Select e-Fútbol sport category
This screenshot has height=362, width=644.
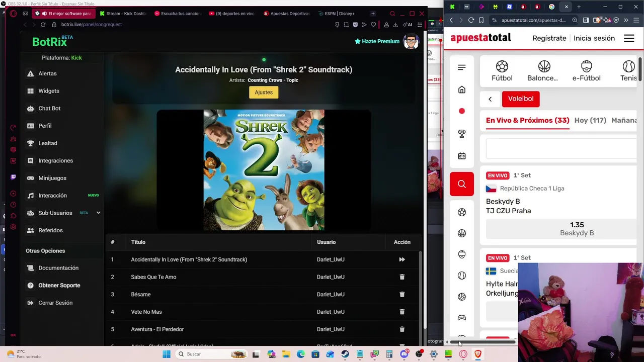586,71
